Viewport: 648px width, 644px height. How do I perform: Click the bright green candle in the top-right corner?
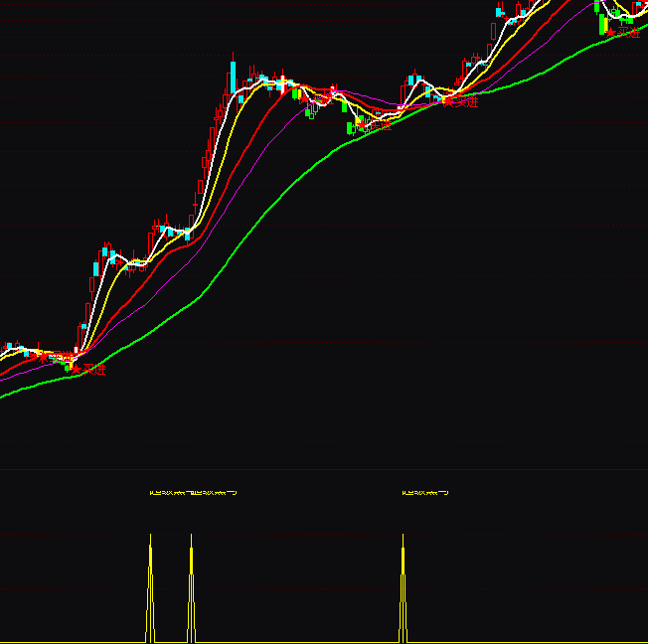pyautogui.click(x=602, y=22)
